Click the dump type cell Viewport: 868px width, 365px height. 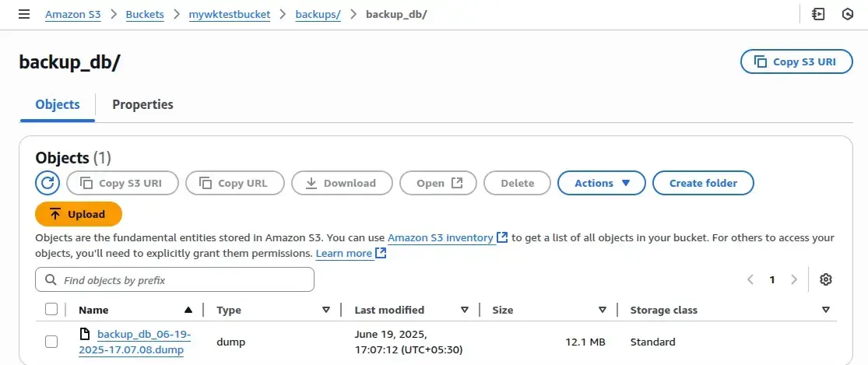pyautogui.click(x=231, y=342)
